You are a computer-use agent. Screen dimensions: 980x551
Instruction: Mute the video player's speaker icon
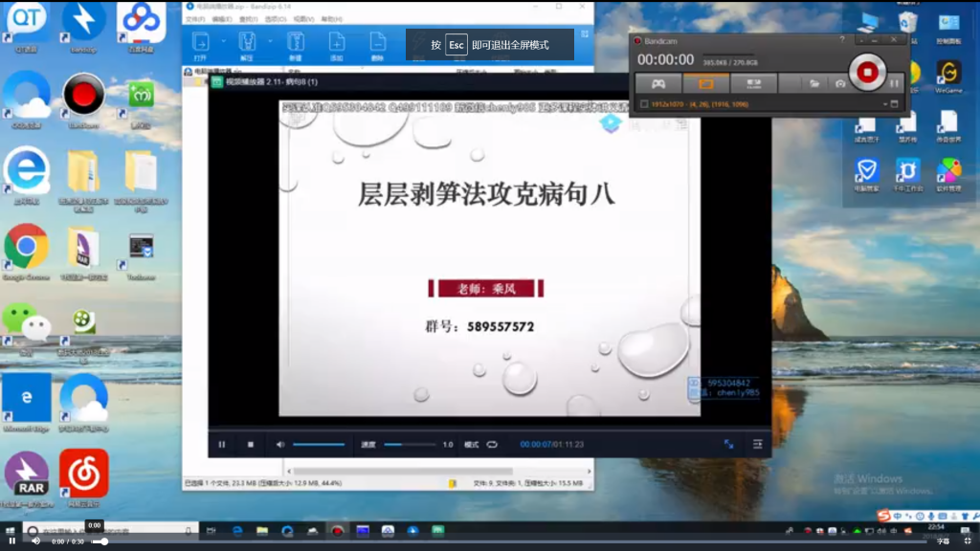(280, 444)
